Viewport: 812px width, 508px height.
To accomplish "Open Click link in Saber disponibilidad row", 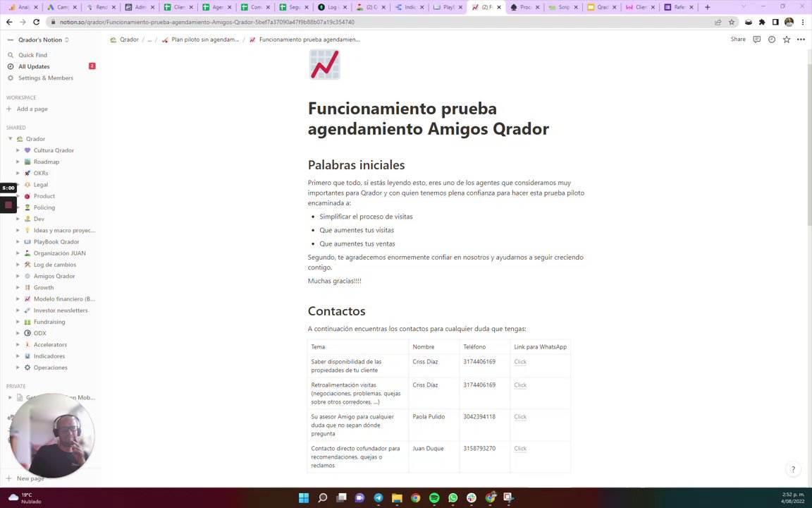I will [520, 362].
